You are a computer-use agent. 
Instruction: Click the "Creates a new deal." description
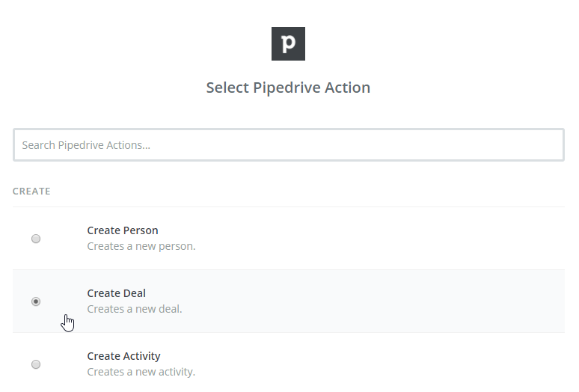(x=134, y=308)
